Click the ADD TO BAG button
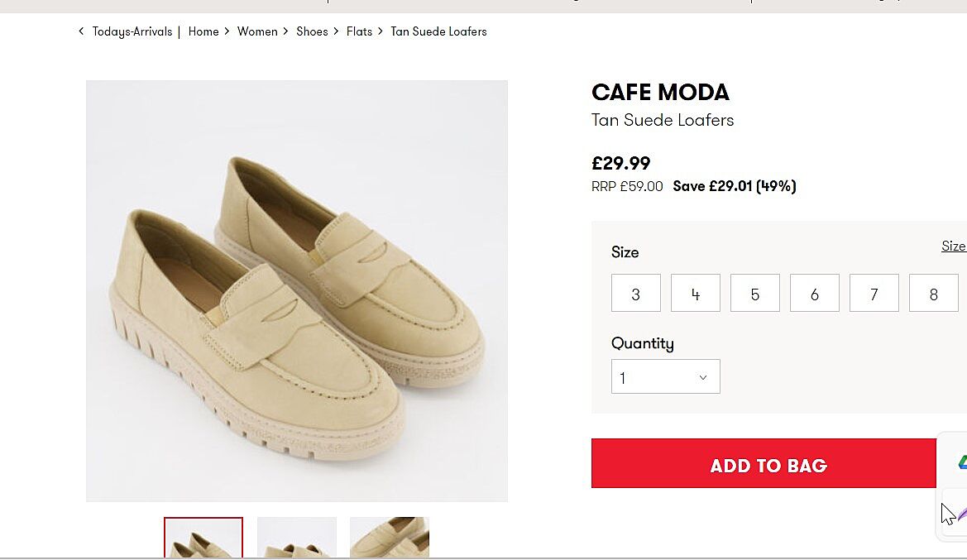 tap(768, 464)
